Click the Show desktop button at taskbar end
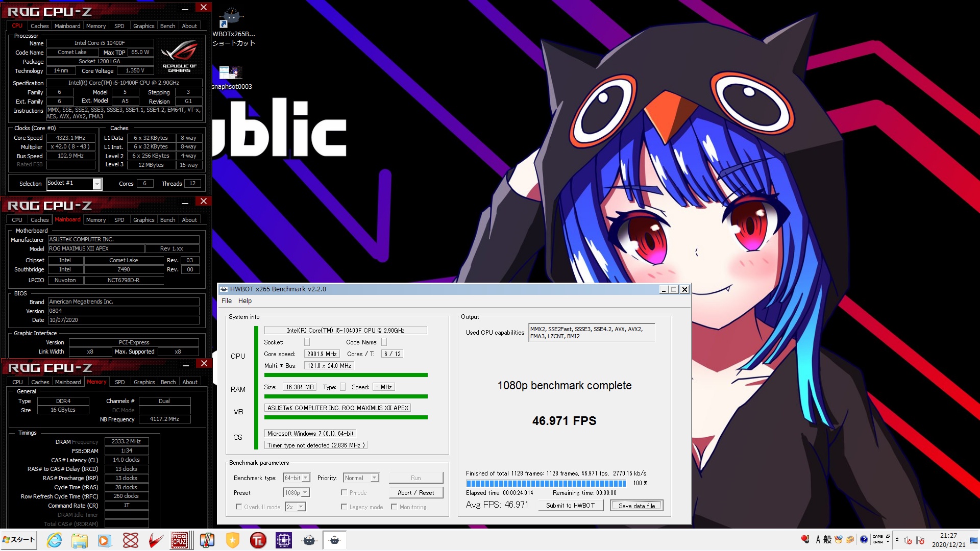The height and width of the screenshot is (551, 980). click(975, 540)
